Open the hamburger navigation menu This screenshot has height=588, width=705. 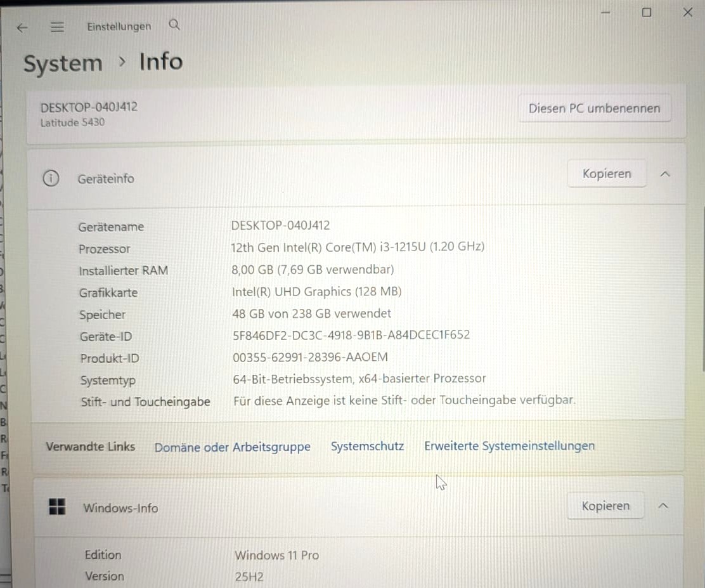pyautogui.click(x=57, y=27)
